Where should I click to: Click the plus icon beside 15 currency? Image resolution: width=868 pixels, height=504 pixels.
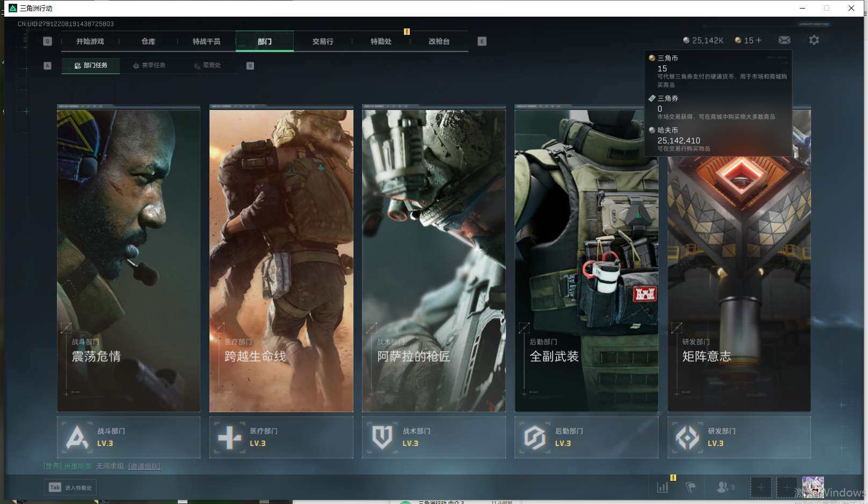click(759, 40)
